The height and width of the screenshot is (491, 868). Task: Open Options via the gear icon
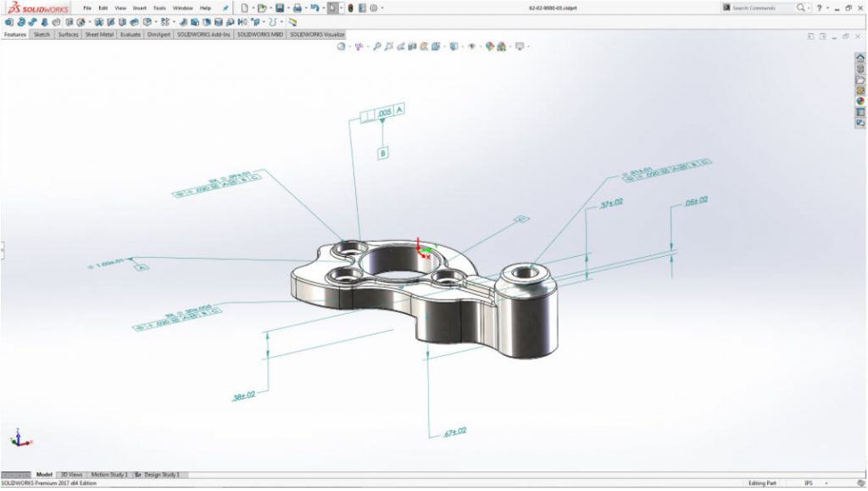point(371,8)
